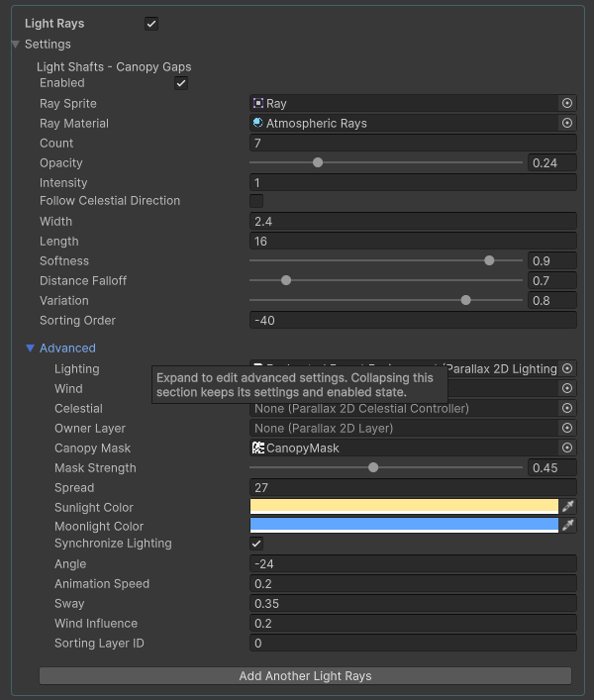Click the Softness value box 0.9
This screenshot has width=594, height=700.
click(x=552, y=260)
